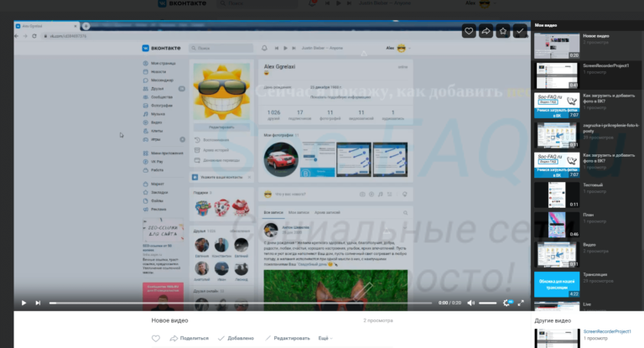The image size is (644, 348).
Task: Open ScreenRecorderProject1 link under Другие видео
Action: tap(607, 331)
